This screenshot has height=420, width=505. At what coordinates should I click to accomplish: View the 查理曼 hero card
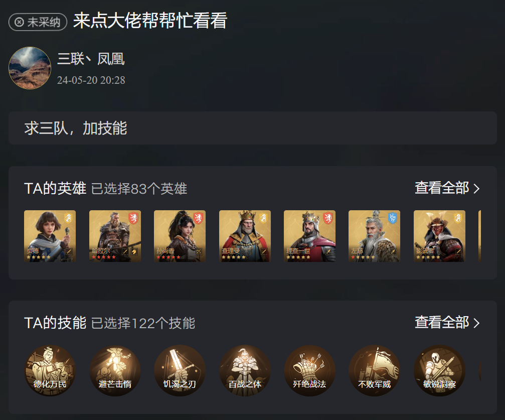pos(245,236)
